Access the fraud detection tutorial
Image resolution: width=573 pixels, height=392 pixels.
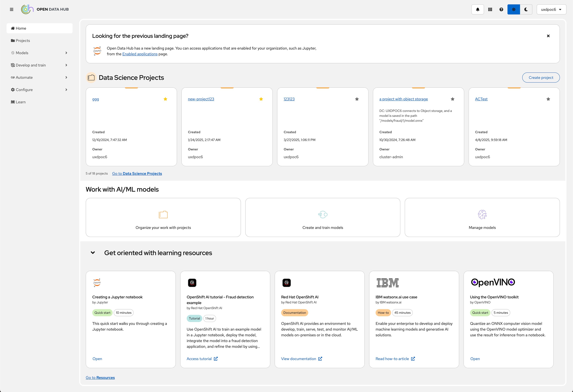[202, 359]
